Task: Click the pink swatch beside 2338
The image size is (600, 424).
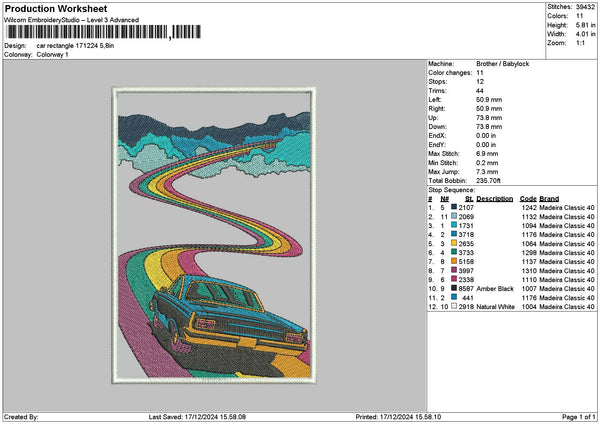Action: click(454, 279)
